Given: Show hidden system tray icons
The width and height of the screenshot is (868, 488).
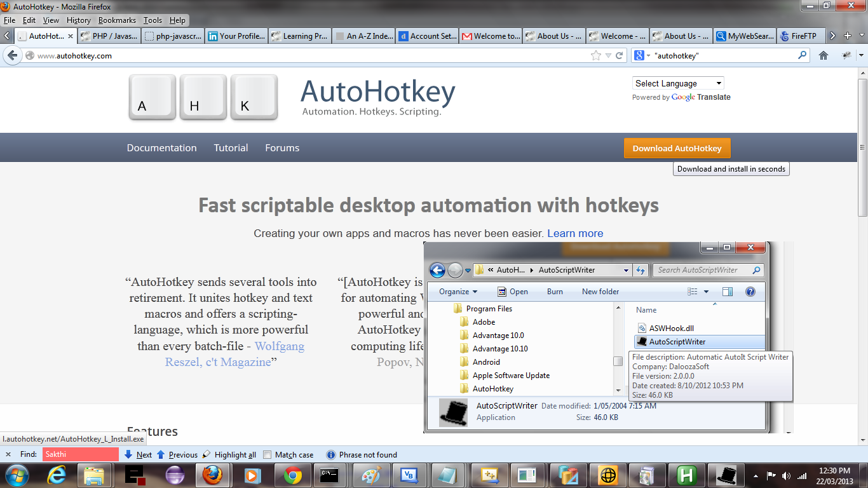Looking at the screenshot, I should pyautogui.click(x=756, y=475).
